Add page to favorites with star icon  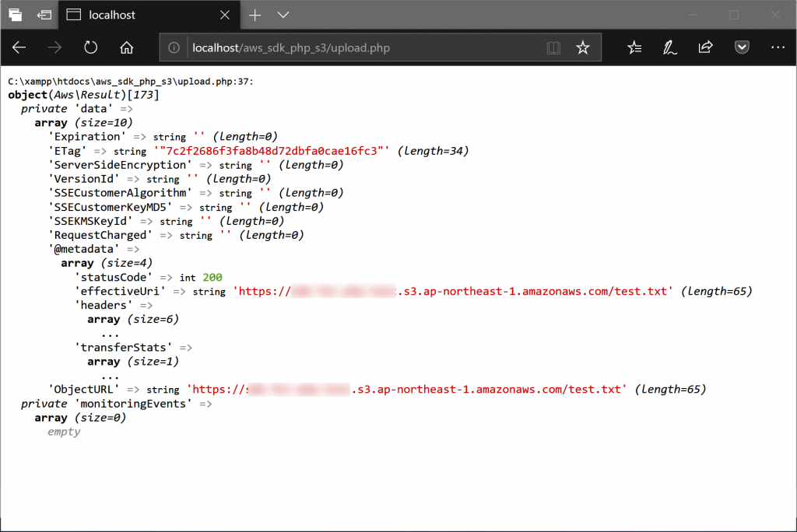582,48
